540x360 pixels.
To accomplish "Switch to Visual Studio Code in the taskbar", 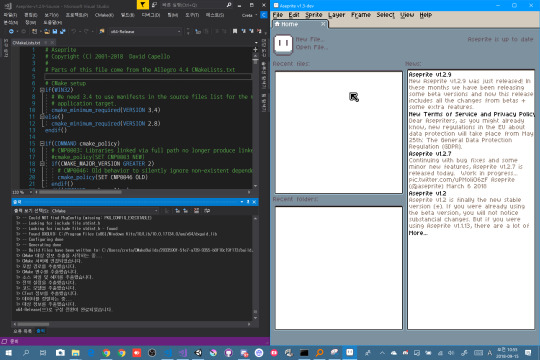I will click(168, 353).
